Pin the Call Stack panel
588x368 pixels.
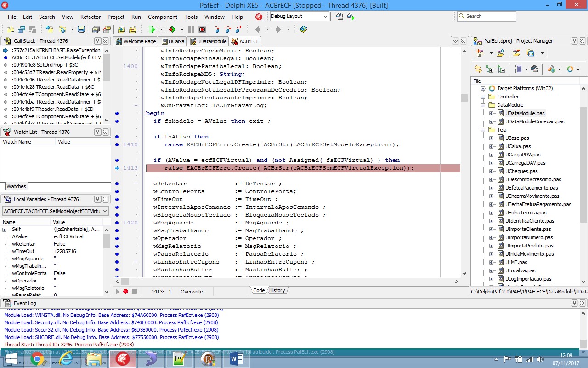click(x=98, y=41)
